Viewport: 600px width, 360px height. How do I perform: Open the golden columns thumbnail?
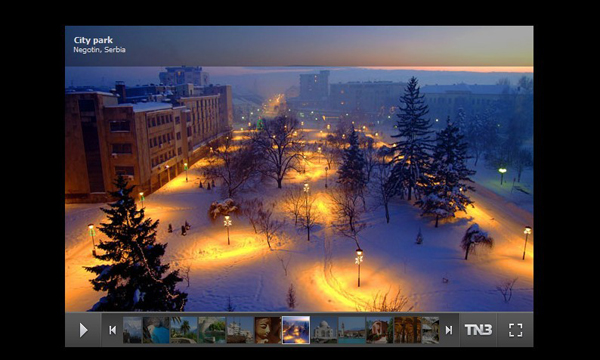tap(408, 330)
